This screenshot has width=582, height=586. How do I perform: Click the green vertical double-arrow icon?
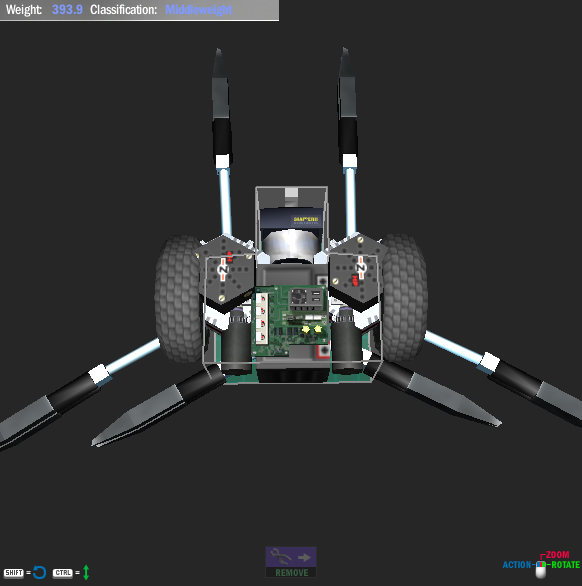[x=86, y=572]
